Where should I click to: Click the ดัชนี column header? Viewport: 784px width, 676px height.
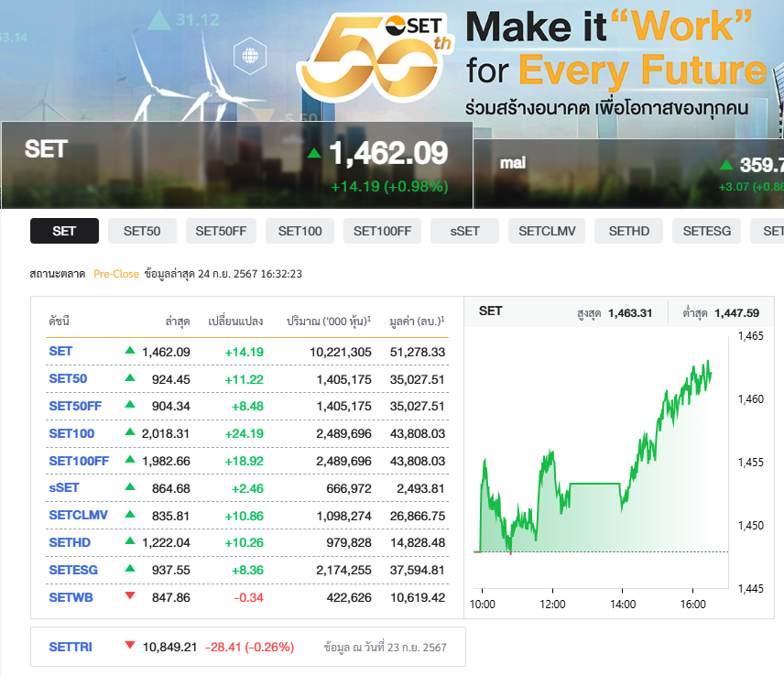[x=59, y=321]
